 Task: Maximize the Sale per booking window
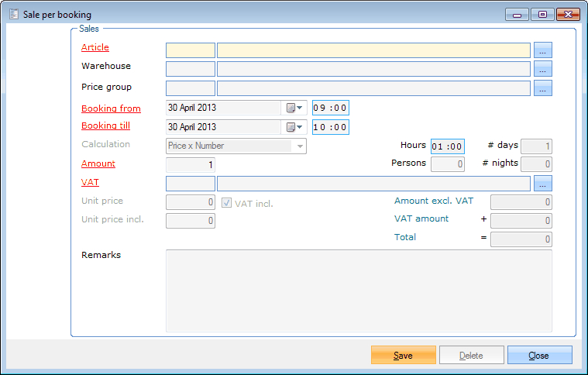[542, 14]
